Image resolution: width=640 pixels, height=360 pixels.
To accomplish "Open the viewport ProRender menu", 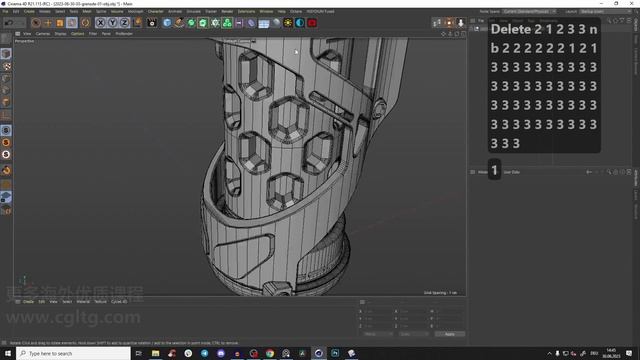I will (124, 34).
